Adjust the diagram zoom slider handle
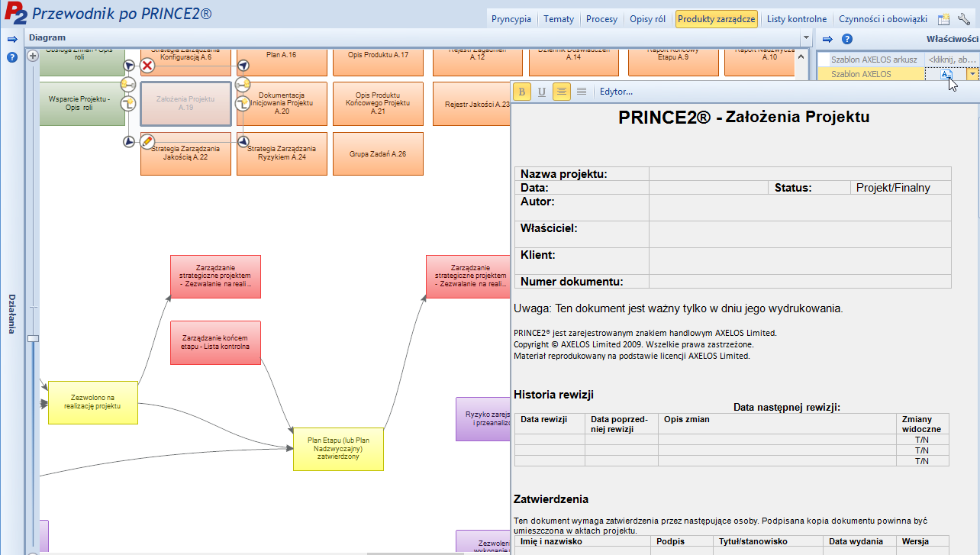Image resolution: width=980 pixels, height=555 pixels. pyautogui.click(x=33, y=338)
